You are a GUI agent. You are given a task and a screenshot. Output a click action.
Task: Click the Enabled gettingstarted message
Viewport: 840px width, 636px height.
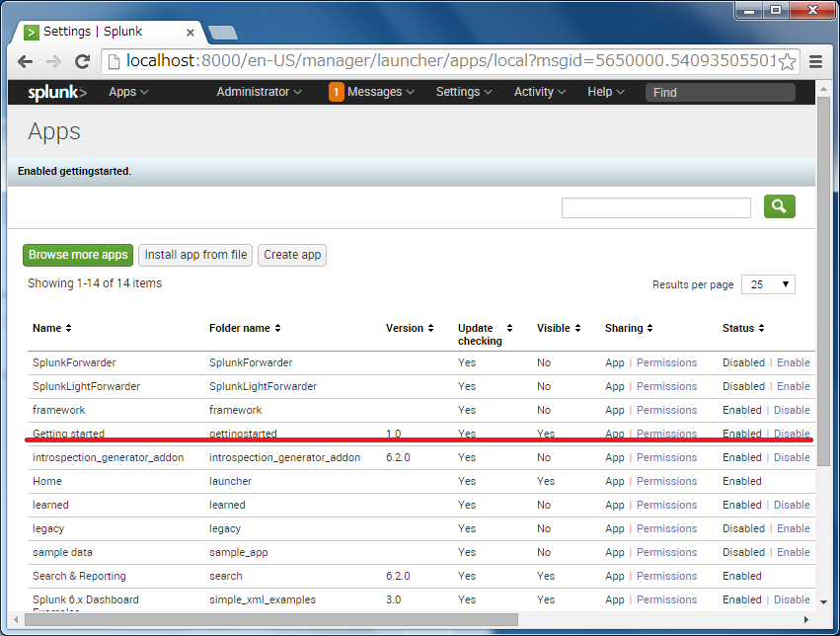(74, 172)
